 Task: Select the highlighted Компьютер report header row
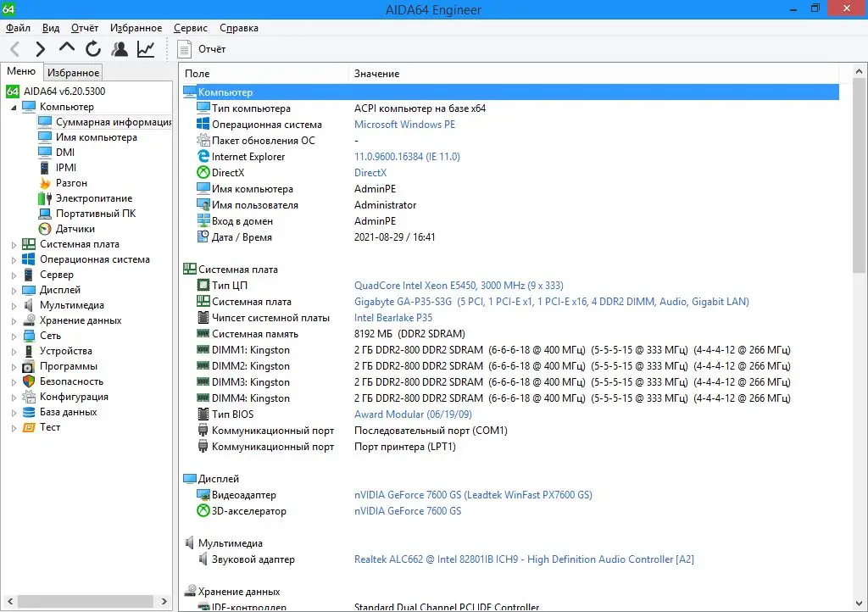point(509,92)
